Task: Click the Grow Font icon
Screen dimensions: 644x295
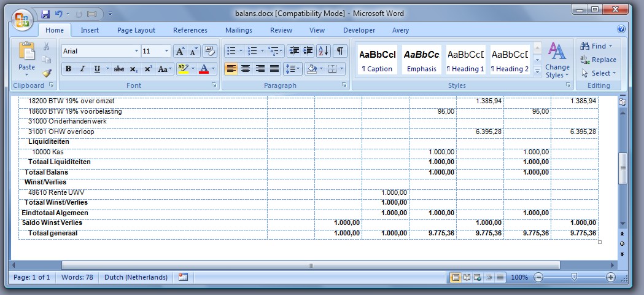Action: (180, 51)
